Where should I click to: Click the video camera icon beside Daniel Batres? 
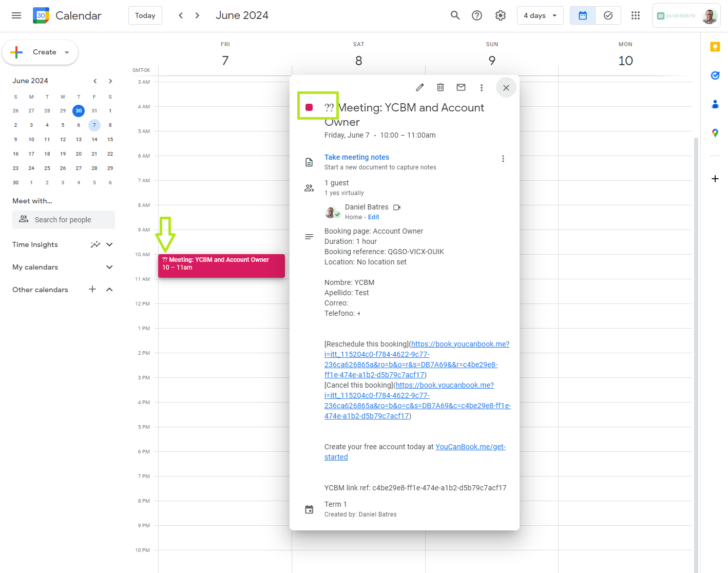397,207
